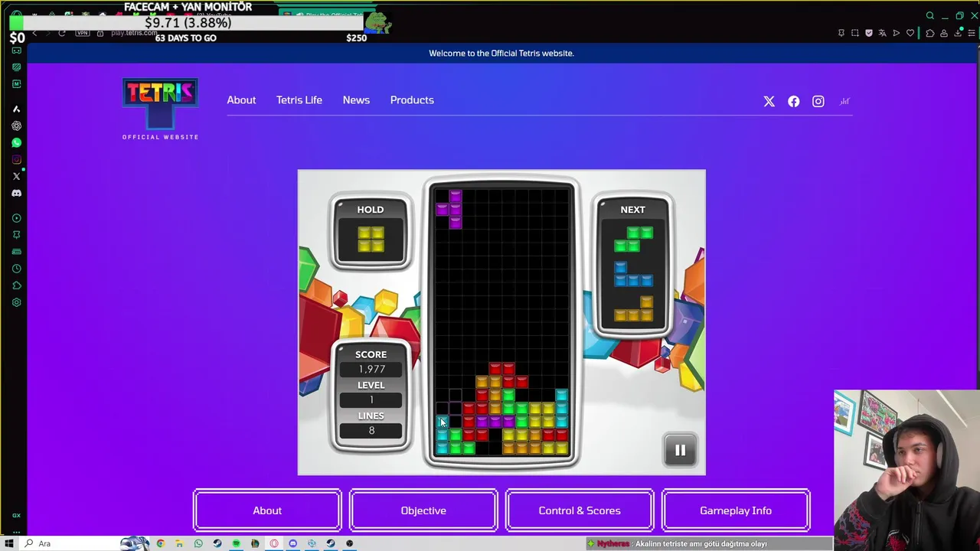This screenshot has height=551, width=980.
Task: Open File Explorer from the taskbar
Action: click(x=179, y=543)
